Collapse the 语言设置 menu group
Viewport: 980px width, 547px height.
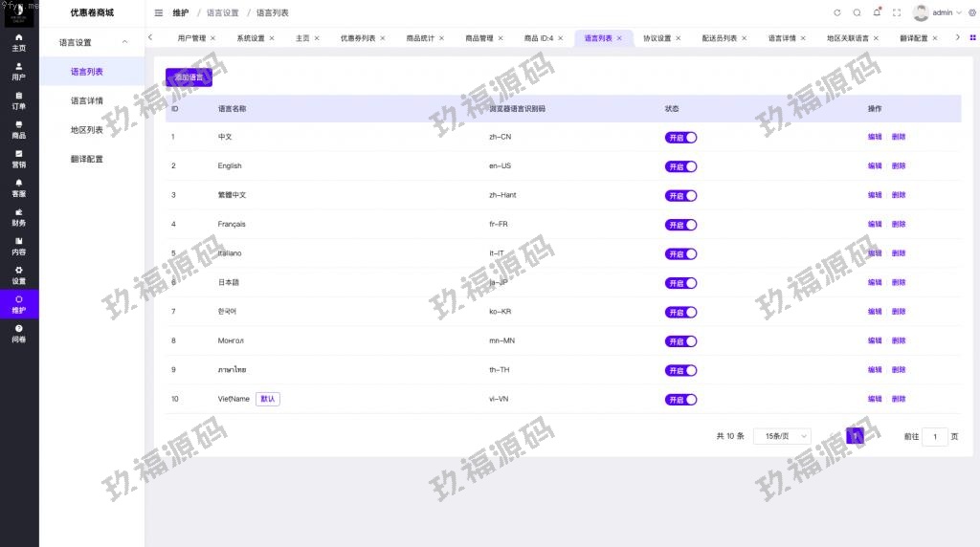[x=92, y=42]
